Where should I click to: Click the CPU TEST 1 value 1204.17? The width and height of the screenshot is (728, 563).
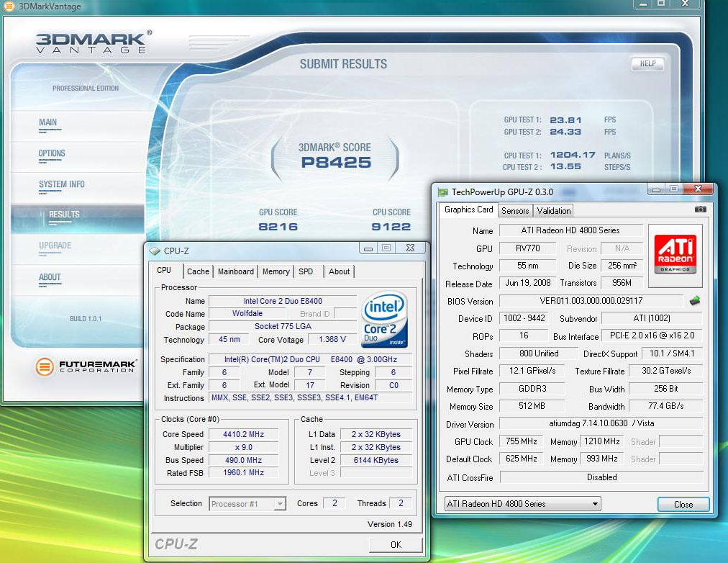pos(573,155)
